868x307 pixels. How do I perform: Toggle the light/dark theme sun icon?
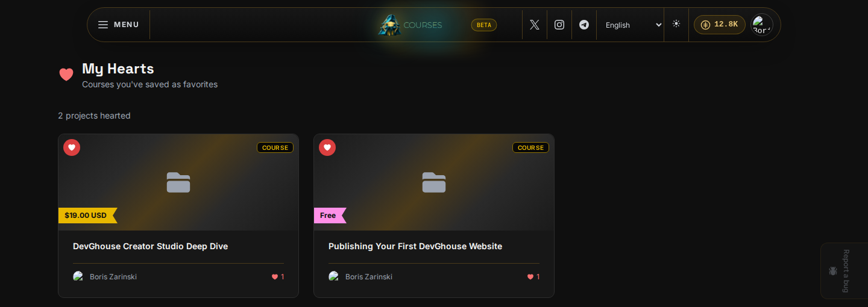tap(676, 24)
